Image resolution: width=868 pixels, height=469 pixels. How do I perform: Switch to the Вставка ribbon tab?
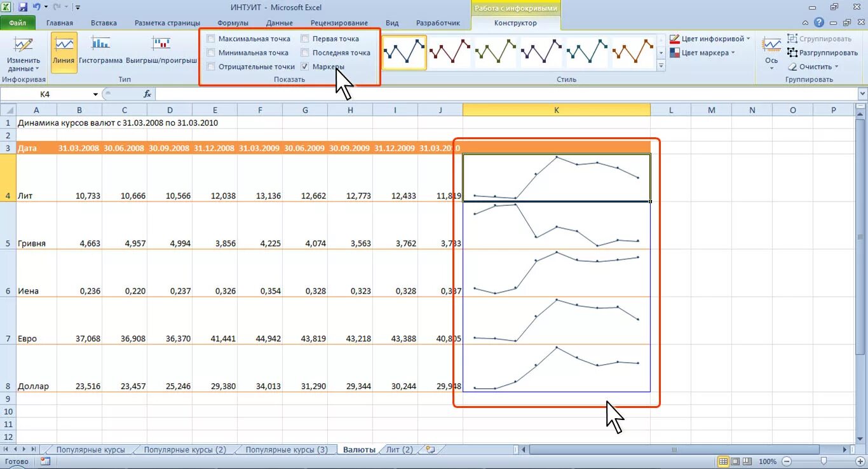pos(104,23)
